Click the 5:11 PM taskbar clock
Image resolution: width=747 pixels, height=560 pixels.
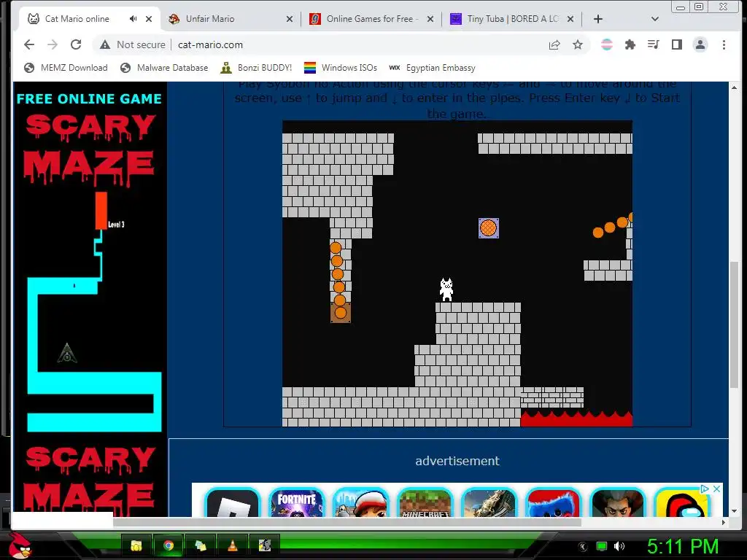point(683,547)
